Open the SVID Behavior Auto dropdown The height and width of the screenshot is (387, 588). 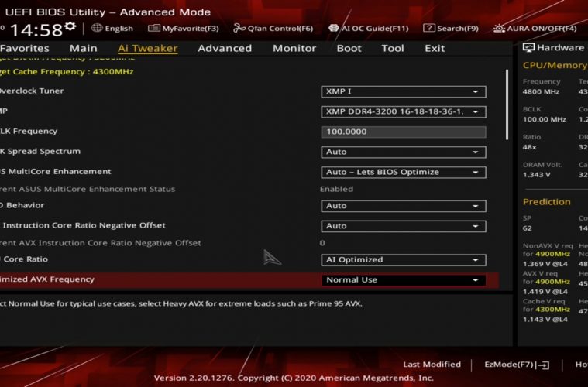(x=404, y=206)
